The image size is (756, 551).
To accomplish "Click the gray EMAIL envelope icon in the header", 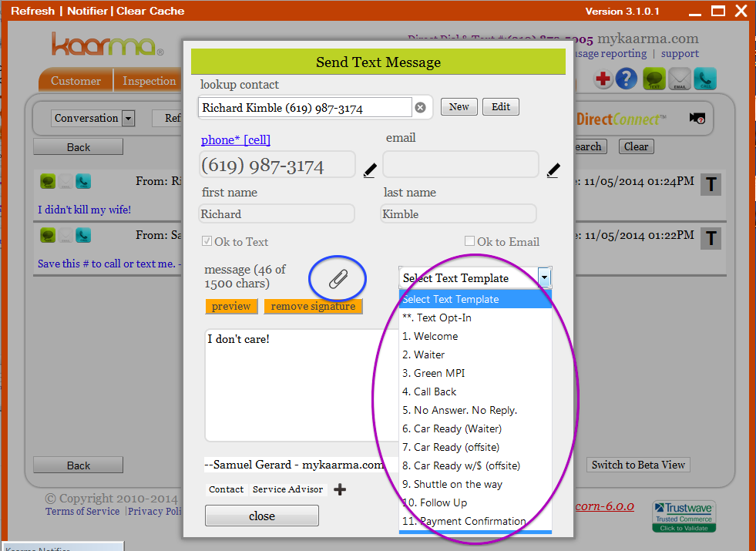I will tap(680, 79).
